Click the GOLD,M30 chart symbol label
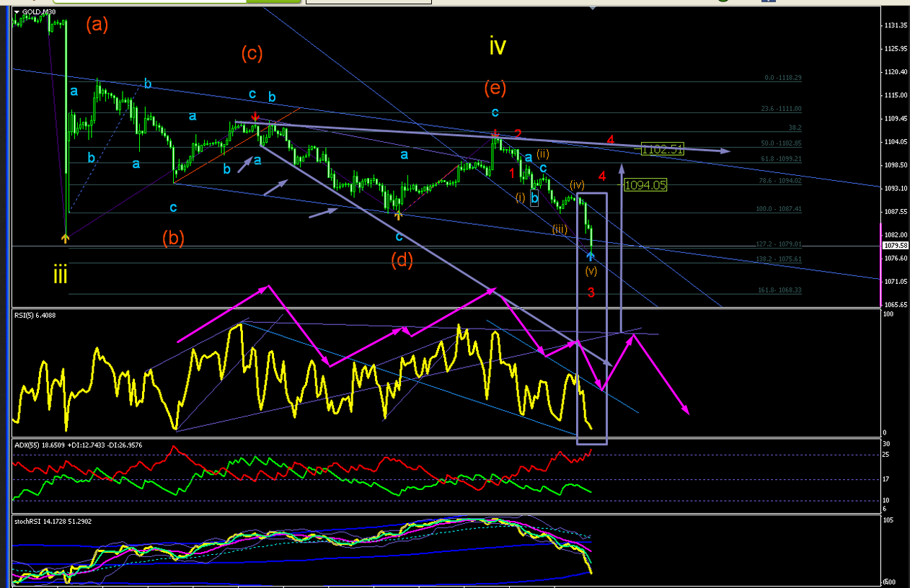Viewport: 910px width, 588px height. click(38, 12)
